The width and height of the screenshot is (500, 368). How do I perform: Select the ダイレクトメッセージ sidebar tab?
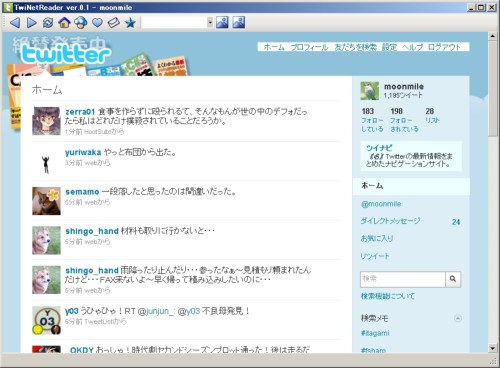click(x=390, y=221)
